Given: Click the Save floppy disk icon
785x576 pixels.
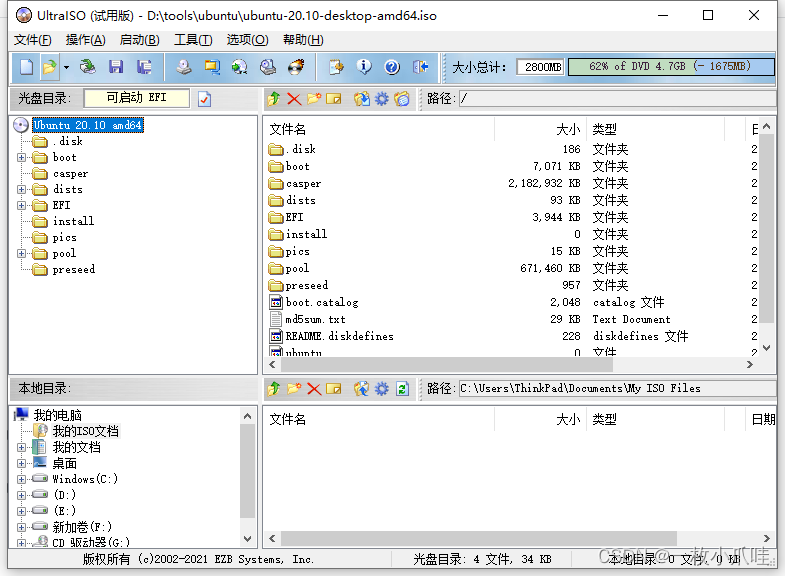Looking at the screenshot, I should point(116,67).
